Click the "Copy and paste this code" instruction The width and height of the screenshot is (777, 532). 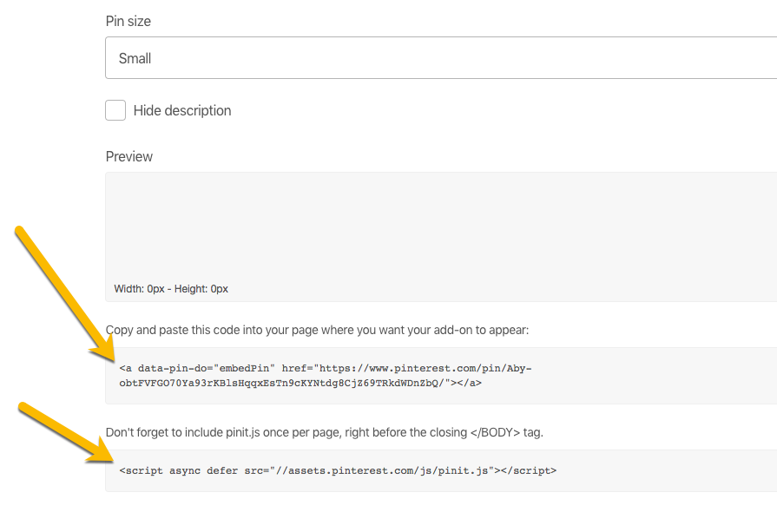pos(317,330)
